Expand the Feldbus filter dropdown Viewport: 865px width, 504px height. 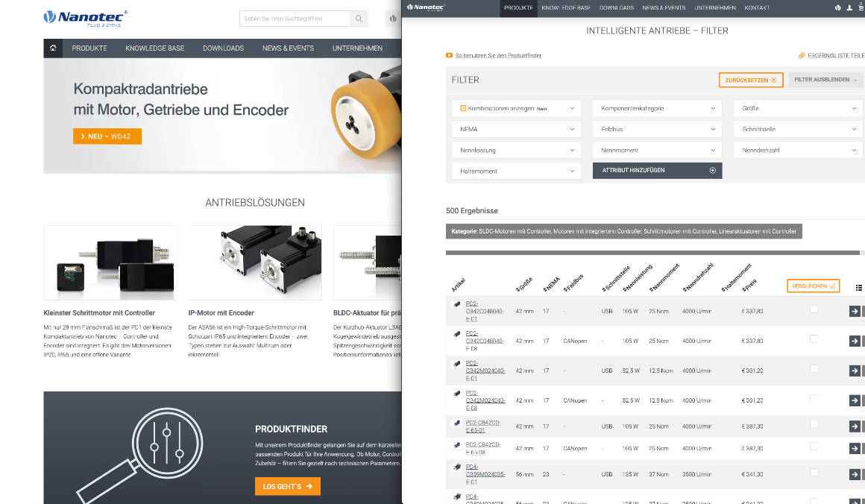click(656, 128)
